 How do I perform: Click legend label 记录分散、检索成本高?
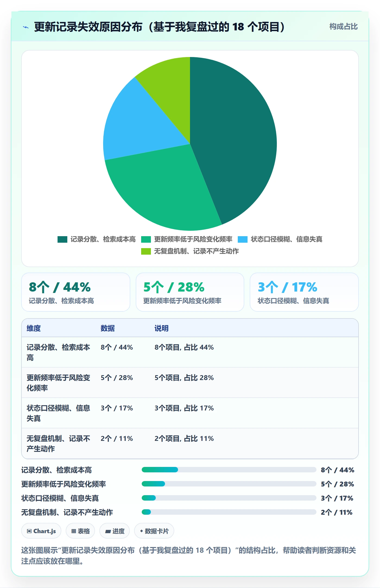tap(103, 239)
